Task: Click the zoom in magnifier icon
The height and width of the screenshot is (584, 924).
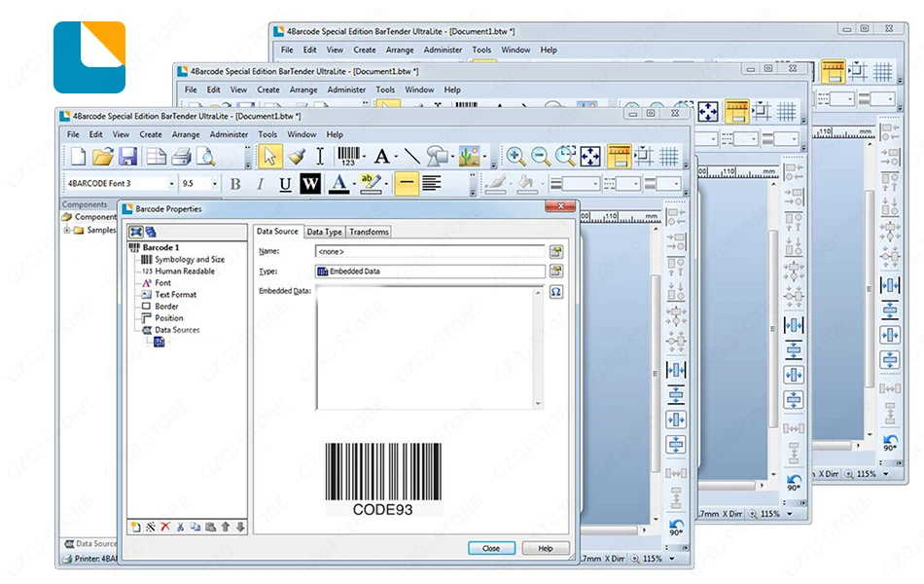Action: click(515, 157)
